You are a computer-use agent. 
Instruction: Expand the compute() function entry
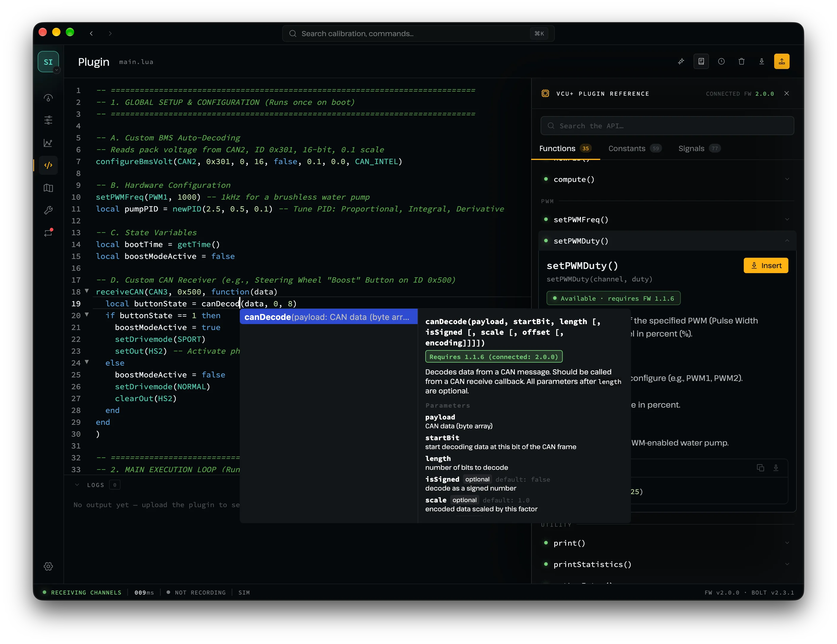tap(667, 179)
